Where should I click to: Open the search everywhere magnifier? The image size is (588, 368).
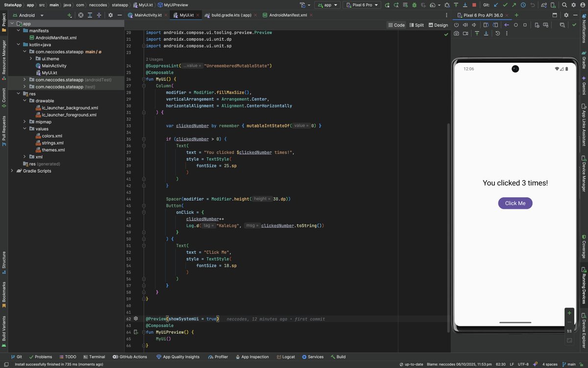click(564, 5)
